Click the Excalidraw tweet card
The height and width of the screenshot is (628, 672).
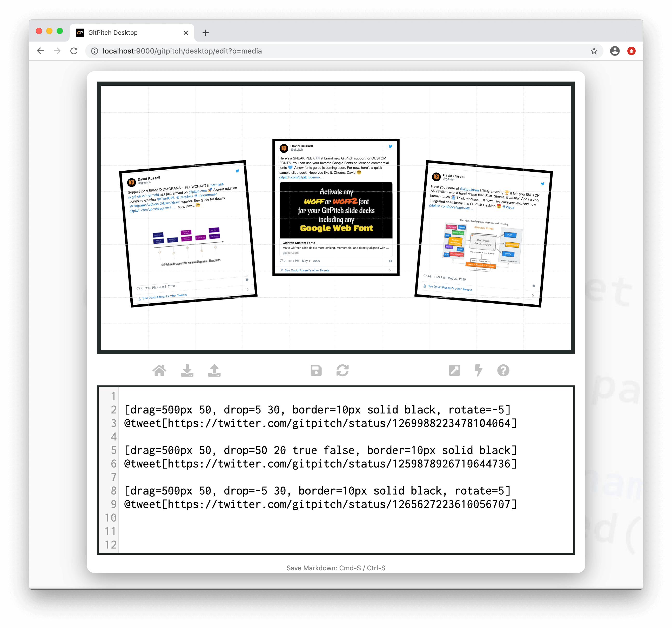click(483, 234)
